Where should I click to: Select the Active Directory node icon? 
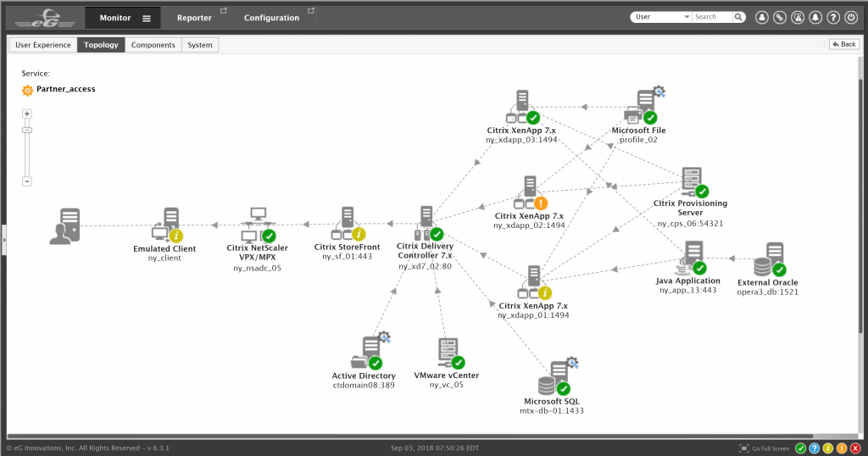[371, 352]
